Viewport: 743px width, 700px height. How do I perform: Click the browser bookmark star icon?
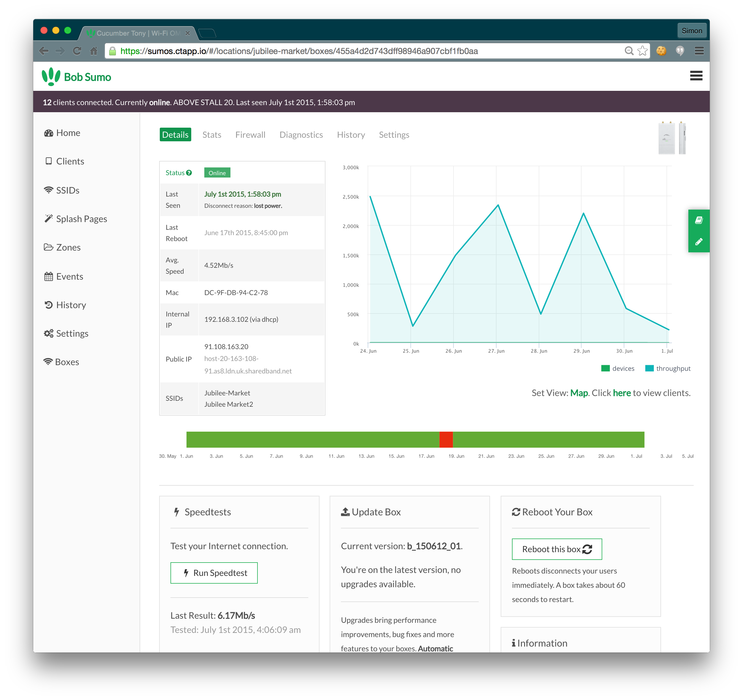pos(642,51)
